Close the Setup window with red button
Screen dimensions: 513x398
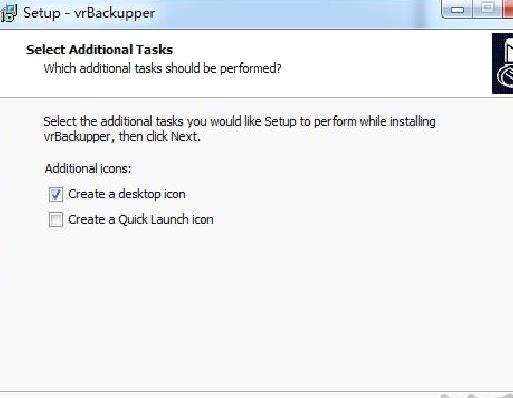coord(507,8)
